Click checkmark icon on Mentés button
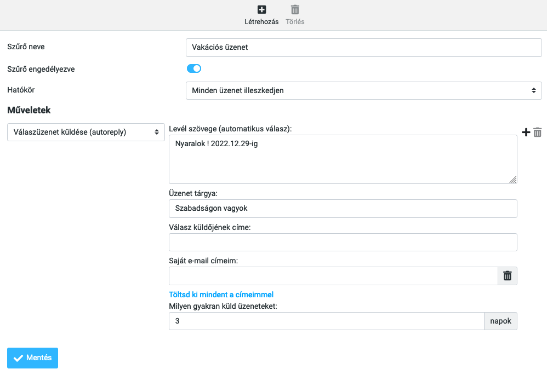The image size is (547, 392). pyautogui.click(x=18, y=358)
